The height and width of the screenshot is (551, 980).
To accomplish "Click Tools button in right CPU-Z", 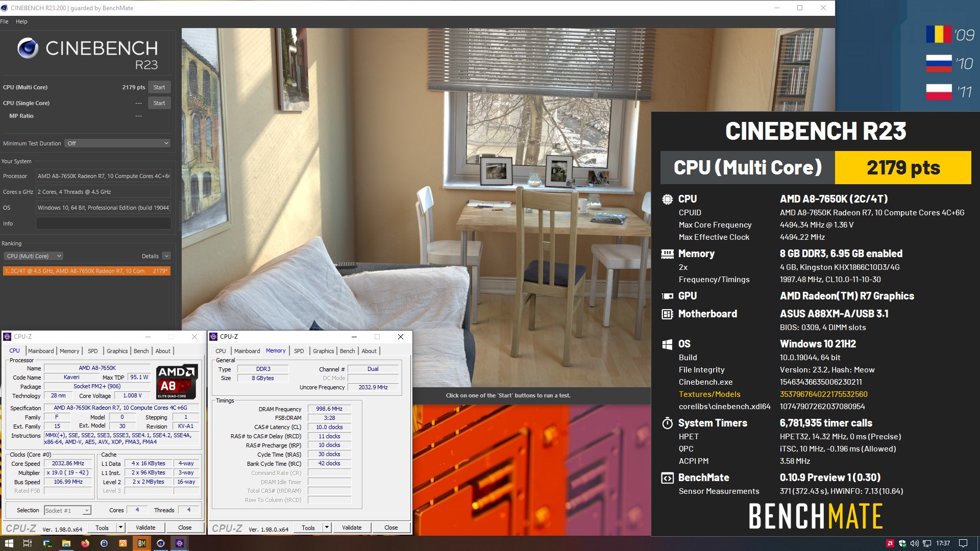I will click(x=308, y=528).
